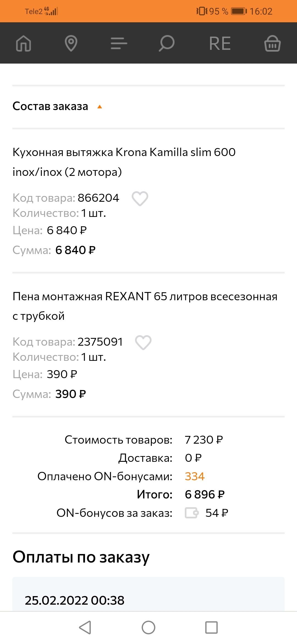Screen dimensions: 297x644
Task: Tap the store location pin icon
Action: 71,43
